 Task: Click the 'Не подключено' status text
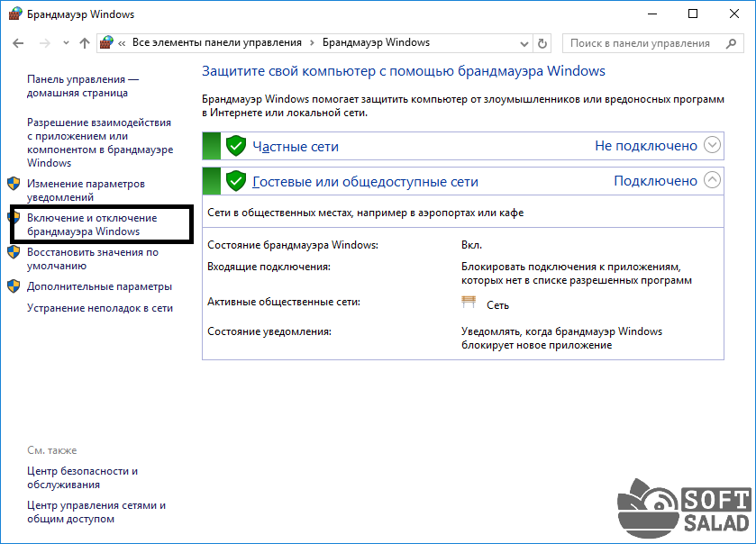pyautogui.click(x=645, y=146)
